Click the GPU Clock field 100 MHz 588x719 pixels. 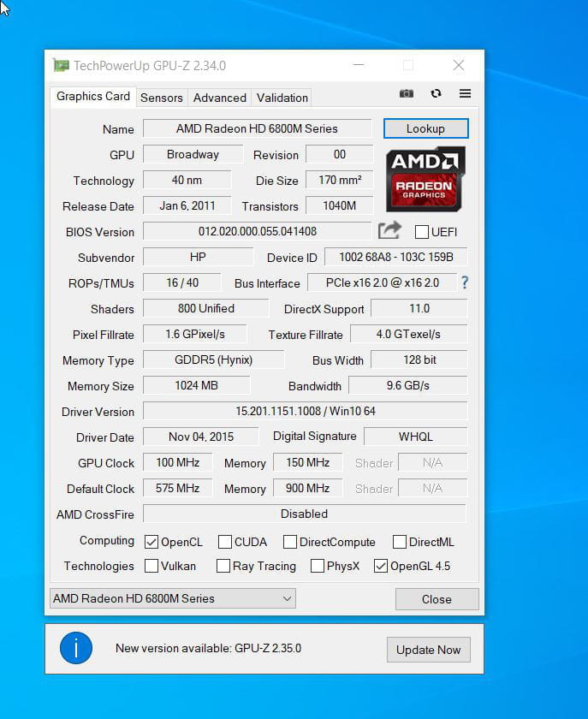pos(178,462)
